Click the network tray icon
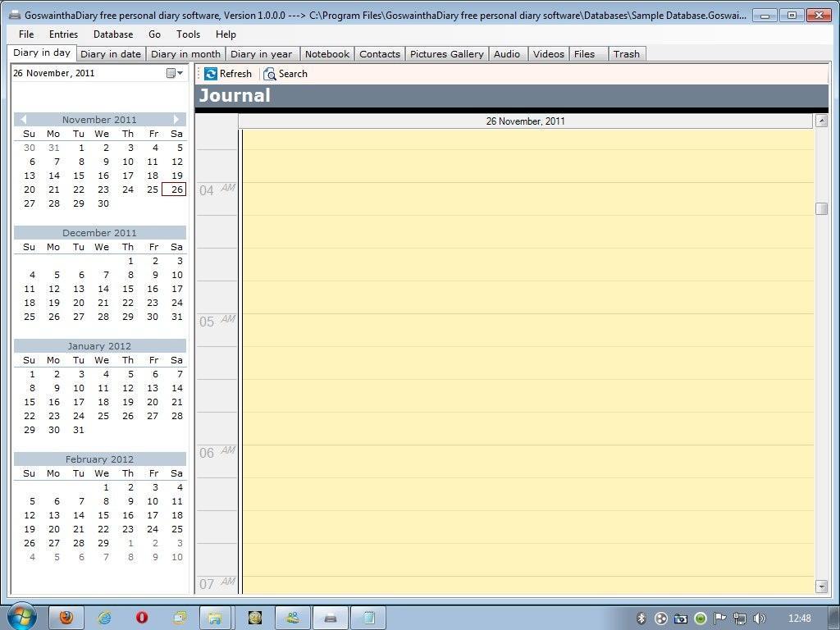Image resolution: width=840 pixels, height=630 pixels. pos(740,619)
